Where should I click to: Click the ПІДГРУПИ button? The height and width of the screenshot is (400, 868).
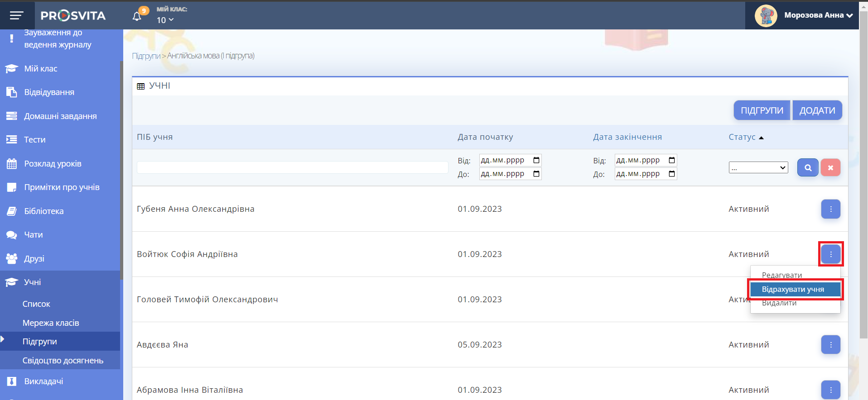click(762, 110)
